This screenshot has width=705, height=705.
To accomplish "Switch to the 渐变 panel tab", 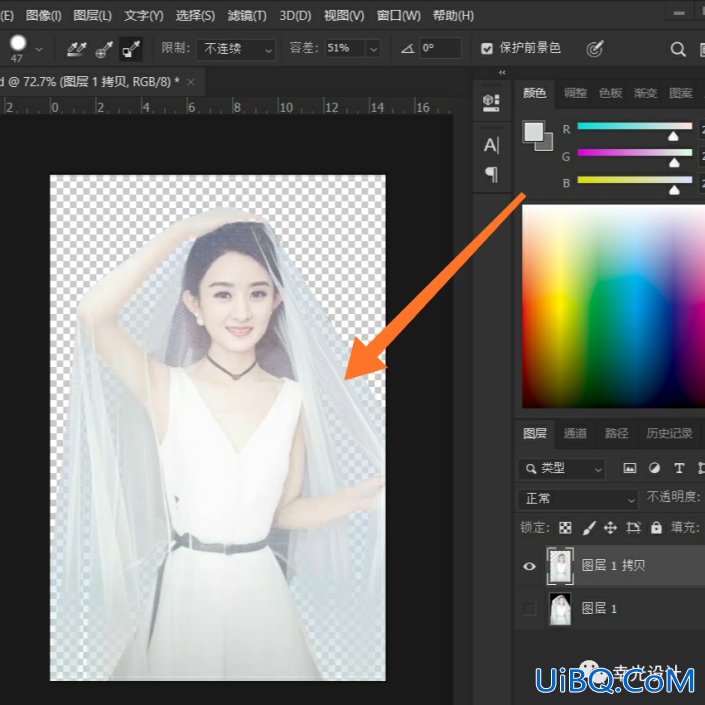I will click(645, 93).
